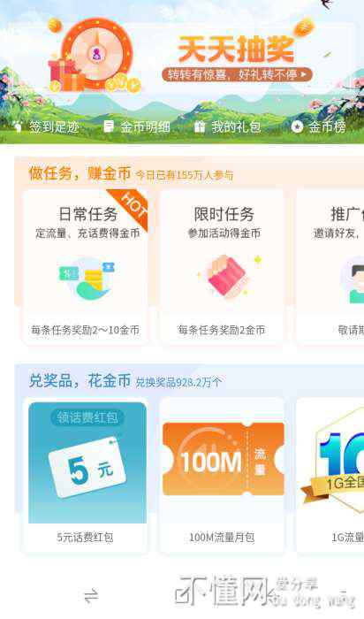Open the 日常任务 heading
This screenshot has height=619, width=364.
point(88,214)
